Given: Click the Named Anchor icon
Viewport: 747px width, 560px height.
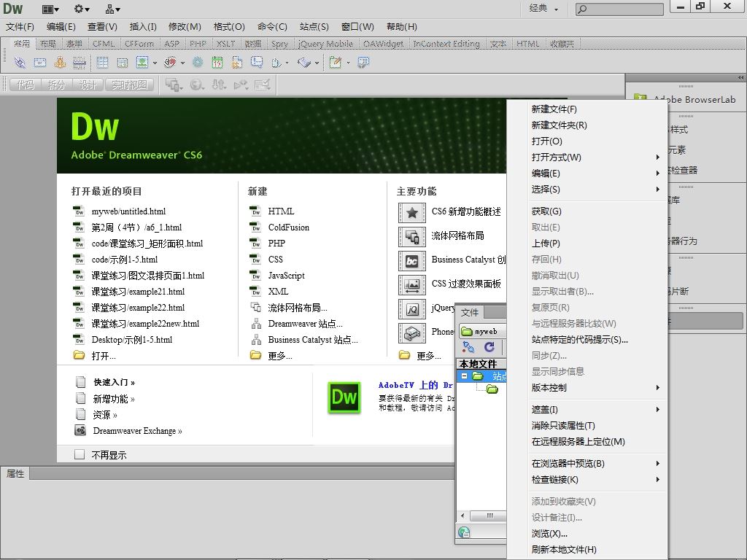Looking at the screenshot, I should 60,62.
